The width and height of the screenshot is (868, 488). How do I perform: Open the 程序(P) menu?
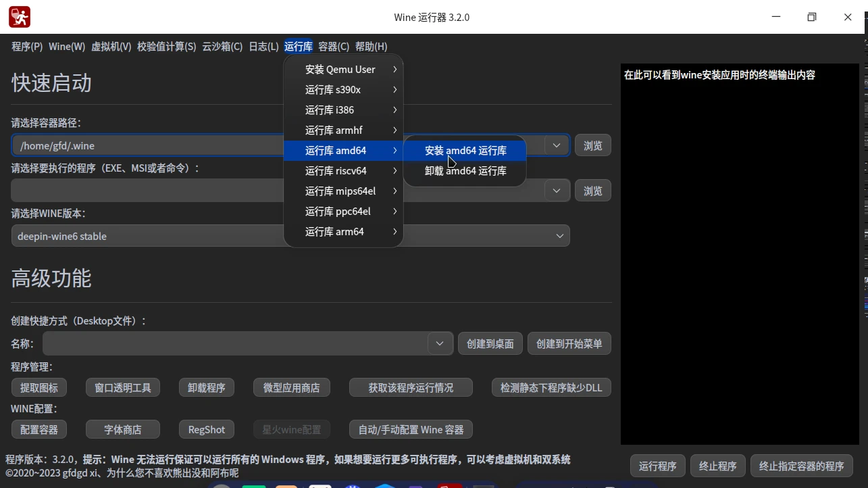click(x=27, y=47)
